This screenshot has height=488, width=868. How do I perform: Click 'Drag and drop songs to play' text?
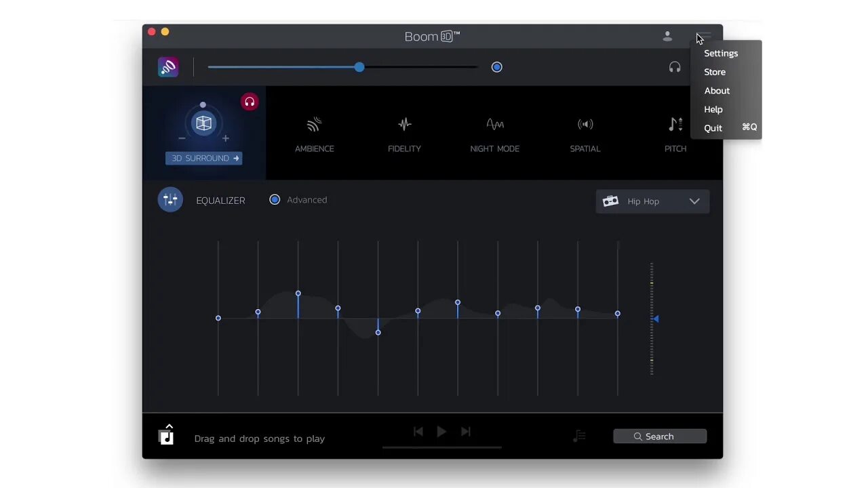click(x=260, y=439)
